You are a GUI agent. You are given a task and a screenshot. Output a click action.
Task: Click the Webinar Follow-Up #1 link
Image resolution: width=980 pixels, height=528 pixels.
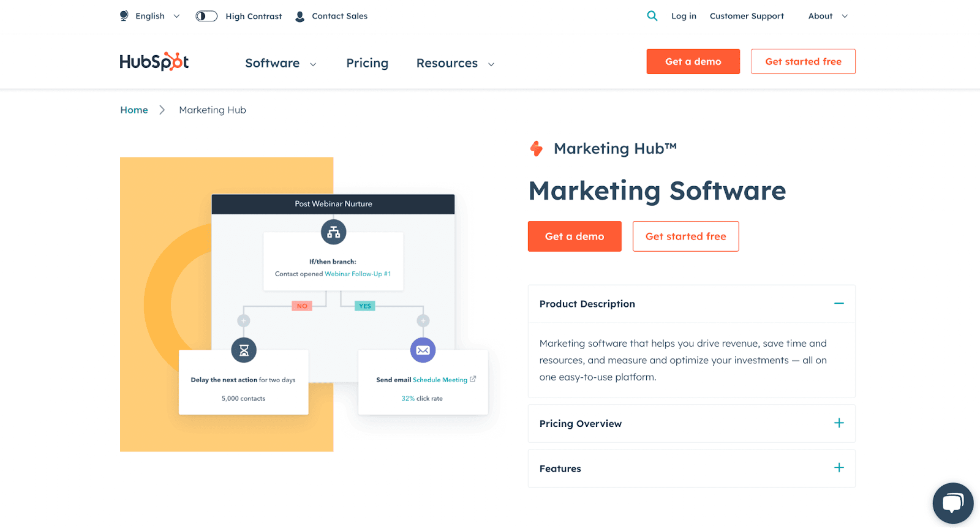[358, 274]
